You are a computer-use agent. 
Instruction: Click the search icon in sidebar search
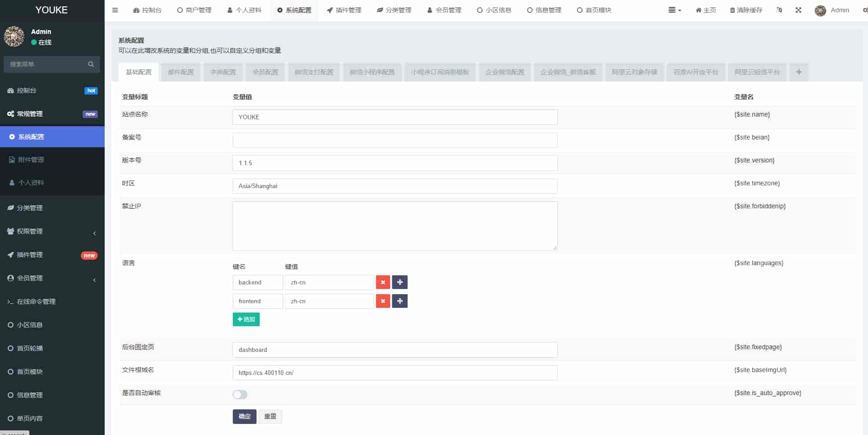91,64
